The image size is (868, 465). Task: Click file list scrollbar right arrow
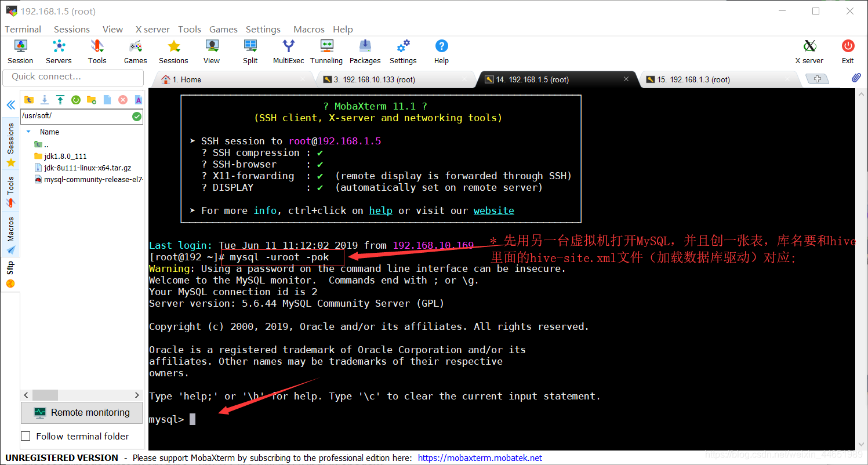click(x=137, y=395)
